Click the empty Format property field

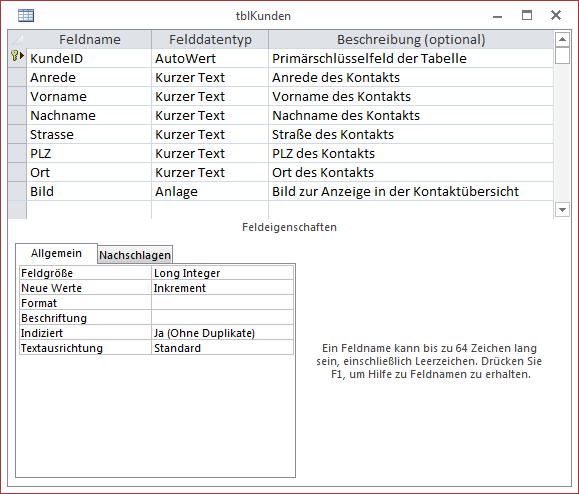click(222, 303)
